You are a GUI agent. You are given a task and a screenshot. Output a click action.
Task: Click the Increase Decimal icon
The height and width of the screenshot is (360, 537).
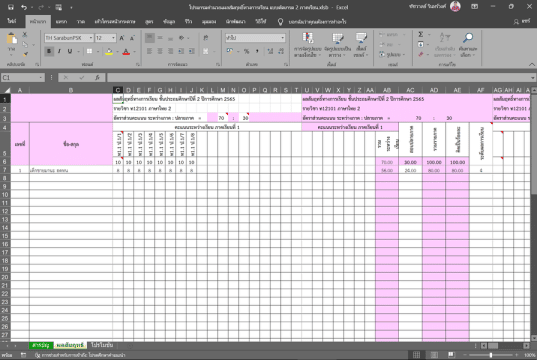(270, 51)
